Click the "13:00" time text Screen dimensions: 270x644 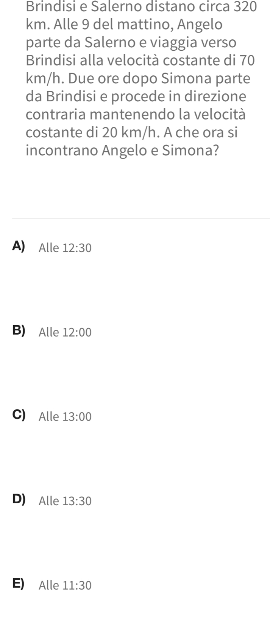click(77, 417)
